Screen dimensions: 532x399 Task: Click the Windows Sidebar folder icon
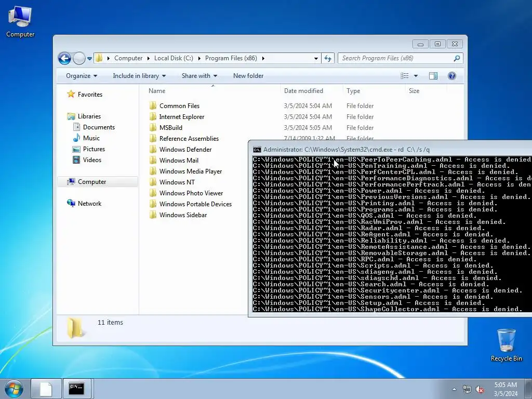pos(153,215)
